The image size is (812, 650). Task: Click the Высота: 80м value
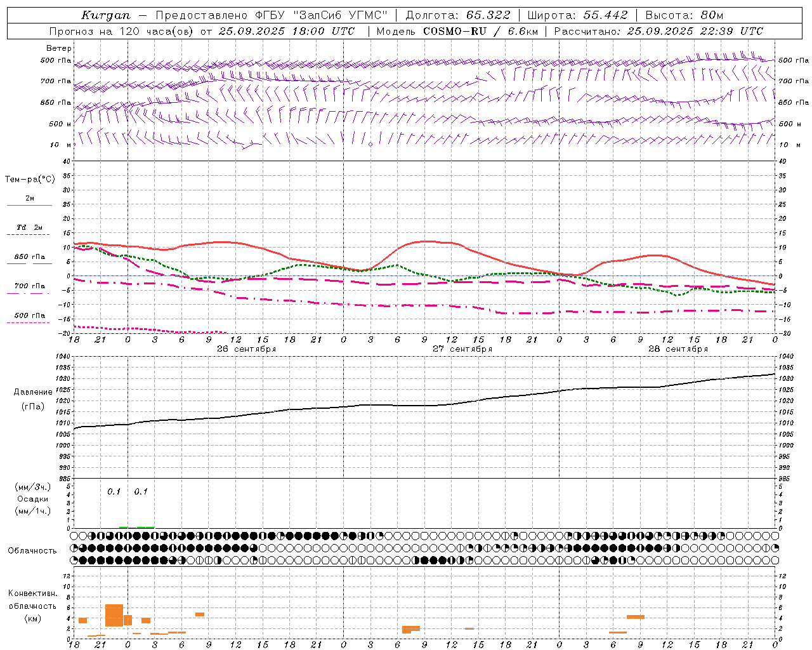tap(684, 15)
